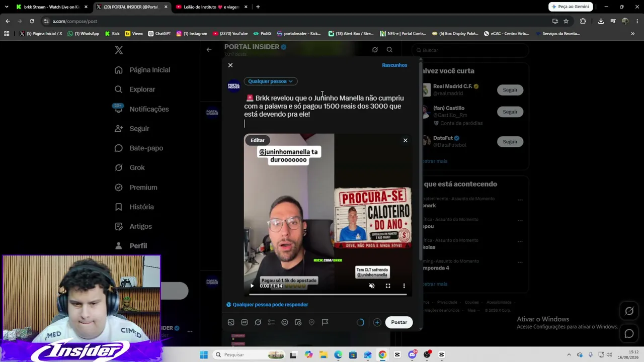The image size is (644, 362).
Task: Open Grok image tool in composer toolbar
Action: click(258, 322)
